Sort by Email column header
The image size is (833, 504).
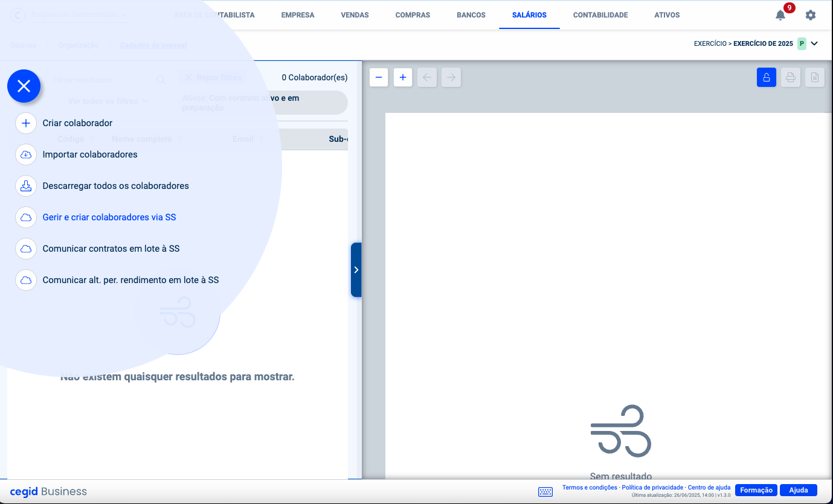click(243, 139)
